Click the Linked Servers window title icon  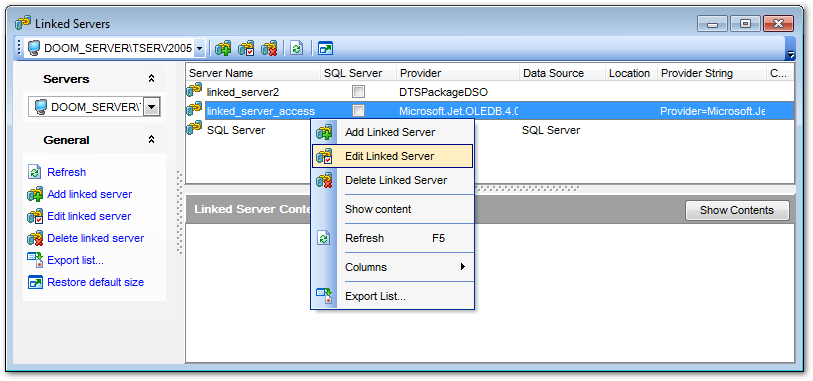coord(23,23)
